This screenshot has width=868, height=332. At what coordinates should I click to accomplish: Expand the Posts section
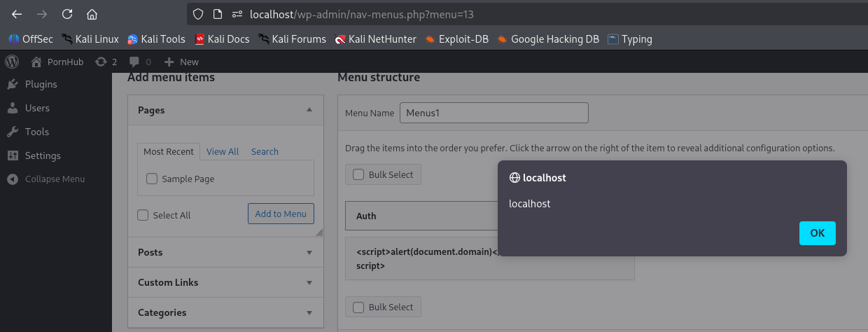point(225,252)
